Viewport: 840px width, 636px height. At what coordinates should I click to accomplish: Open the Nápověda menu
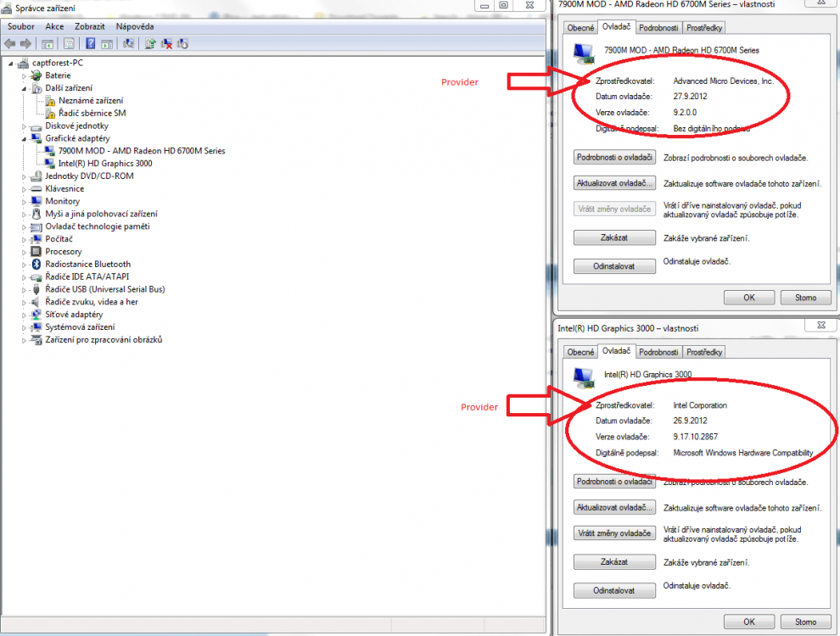(135, 27)
